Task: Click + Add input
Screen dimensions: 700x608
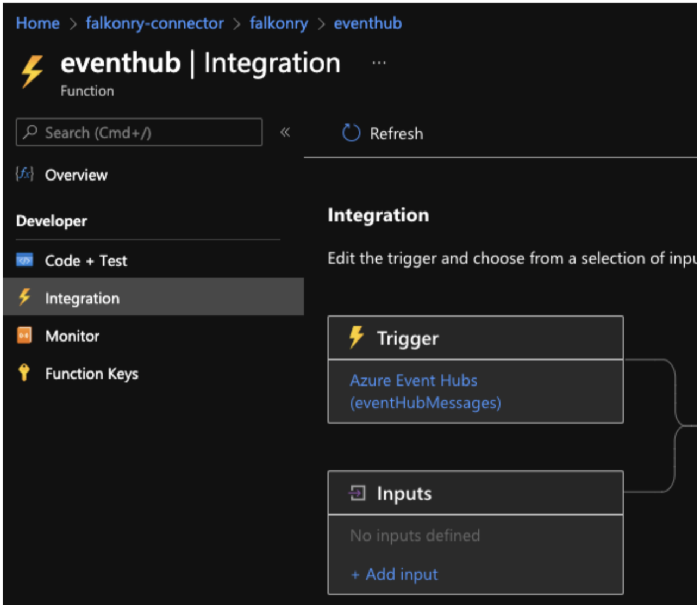Action: pyautogui.click(x=395, y=574)
